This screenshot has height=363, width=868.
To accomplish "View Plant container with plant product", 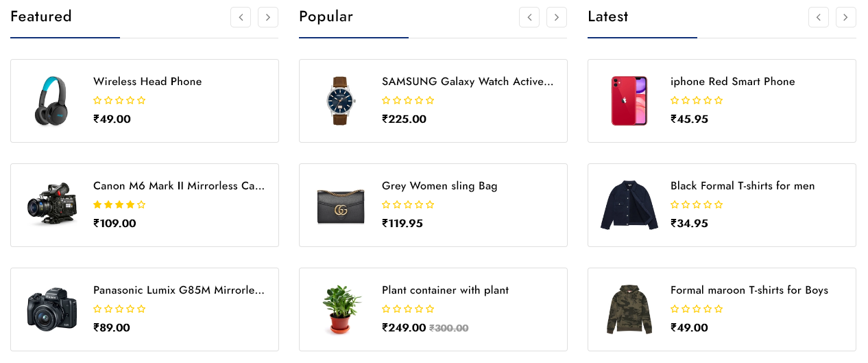I will [x=445, y=290].
